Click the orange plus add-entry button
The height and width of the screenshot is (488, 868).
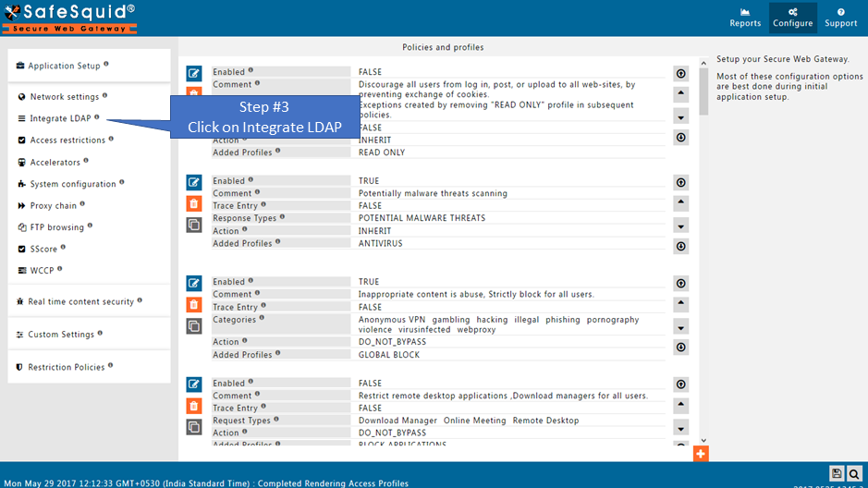click(x=701, y=454)
